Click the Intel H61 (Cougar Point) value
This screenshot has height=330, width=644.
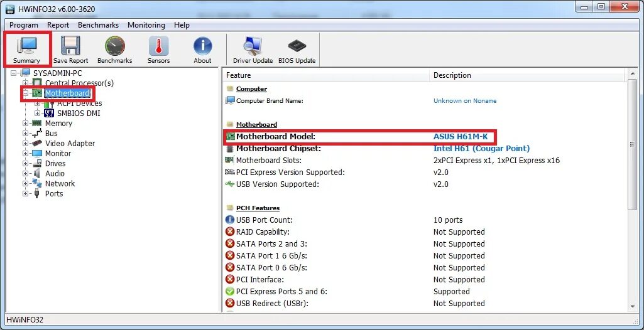481,149
